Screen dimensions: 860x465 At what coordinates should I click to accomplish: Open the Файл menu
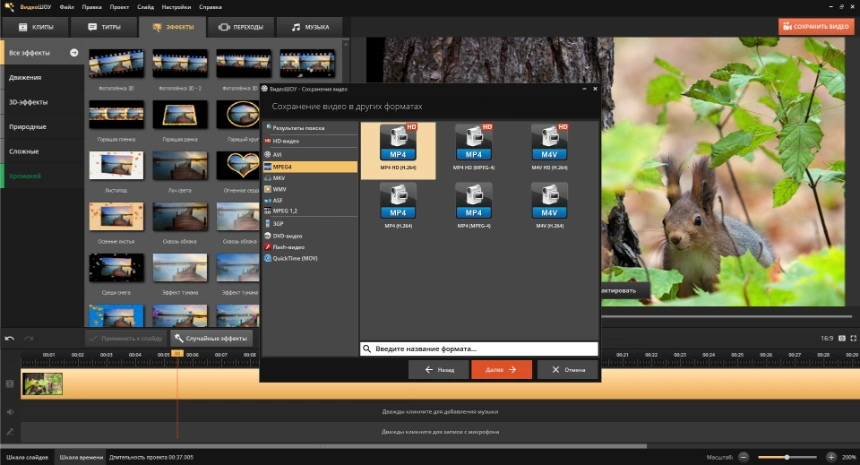coord(66,7)
